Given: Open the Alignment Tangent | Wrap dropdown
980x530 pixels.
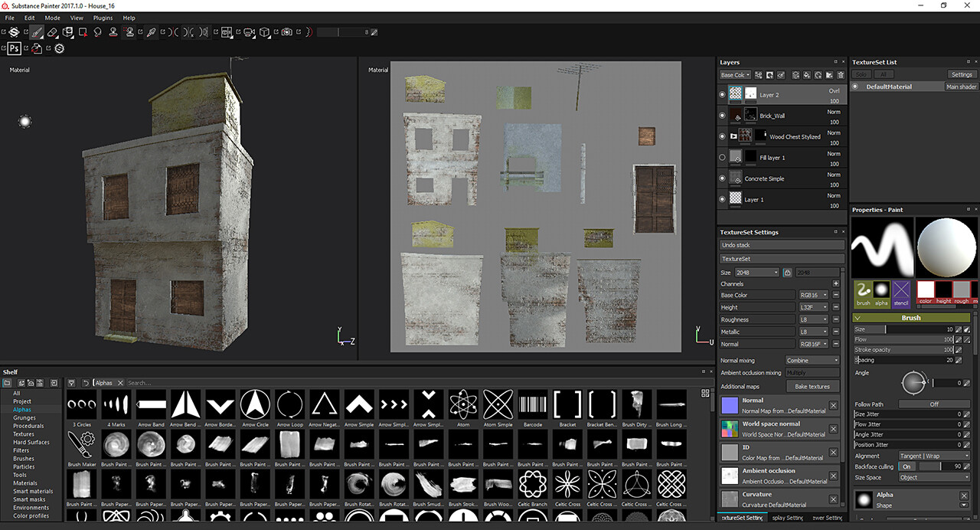Looking at the screenshot, I should click(x=934, y=456).
